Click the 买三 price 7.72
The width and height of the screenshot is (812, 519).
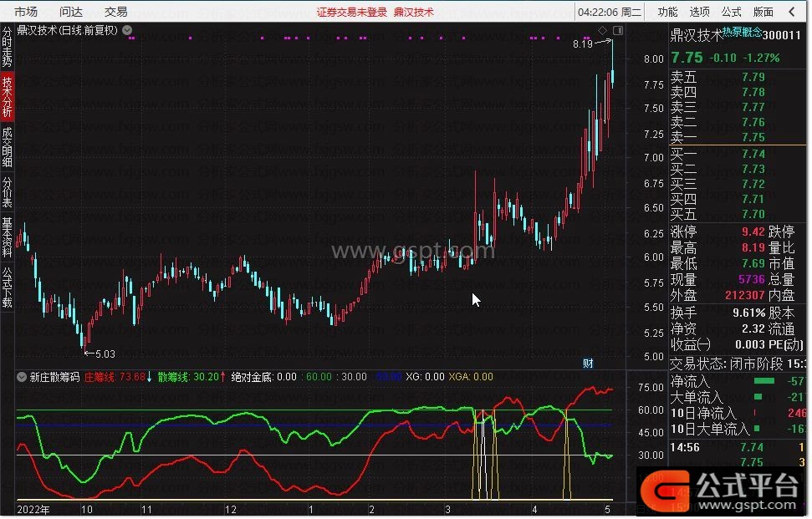coord(753,184)
